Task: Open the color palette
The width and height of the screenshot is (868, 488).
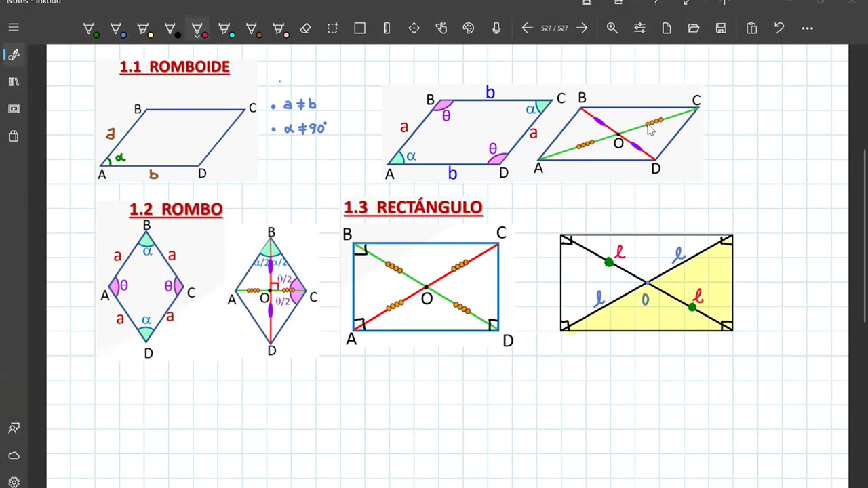Action: click(469, 28)
